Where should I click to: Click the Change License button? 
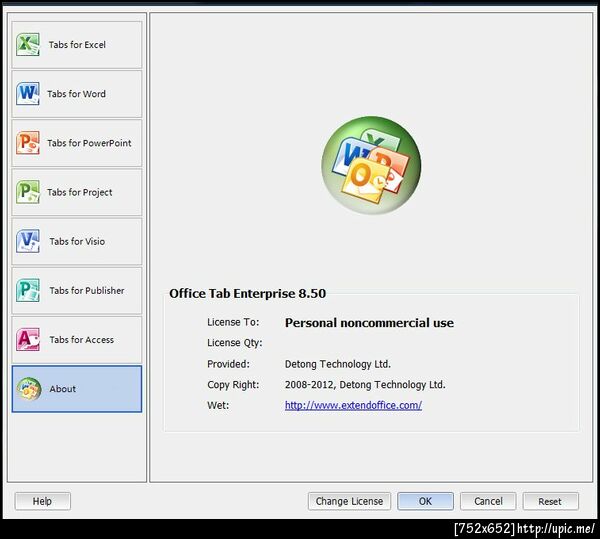(349, 501)
